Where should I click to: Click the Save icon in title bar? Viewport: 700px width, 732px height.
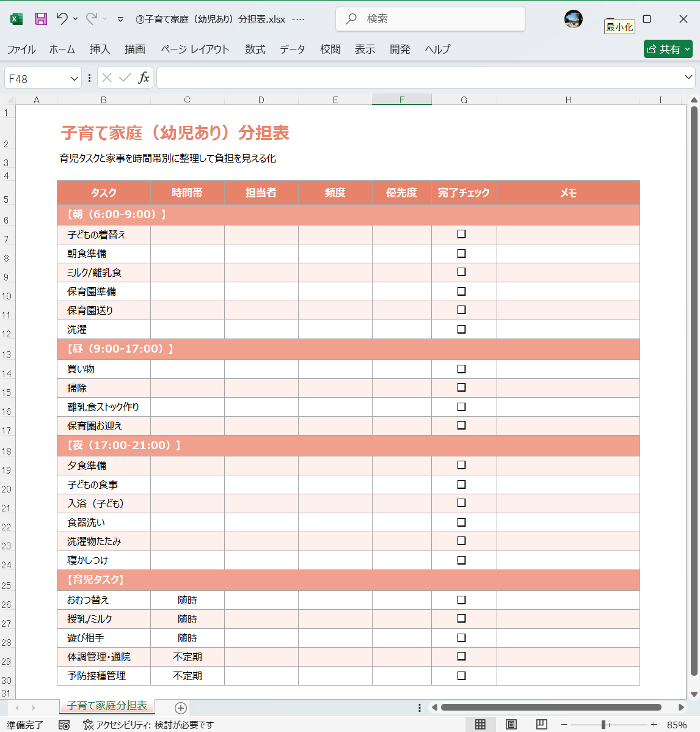(40, 19)
